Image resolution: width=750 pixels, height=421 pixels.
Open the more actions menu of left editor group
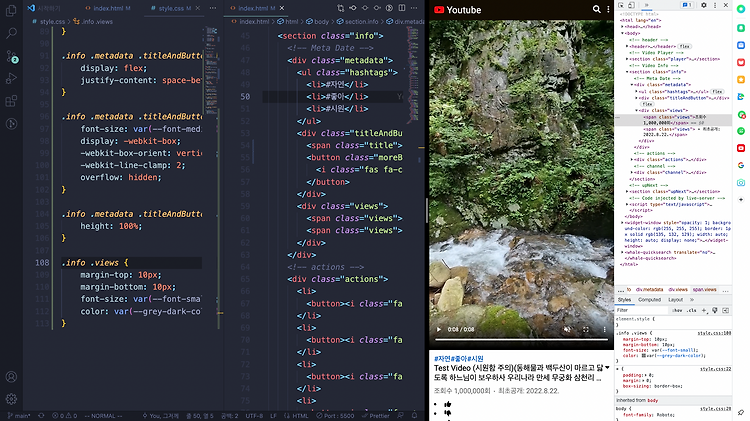pos(213,8)
